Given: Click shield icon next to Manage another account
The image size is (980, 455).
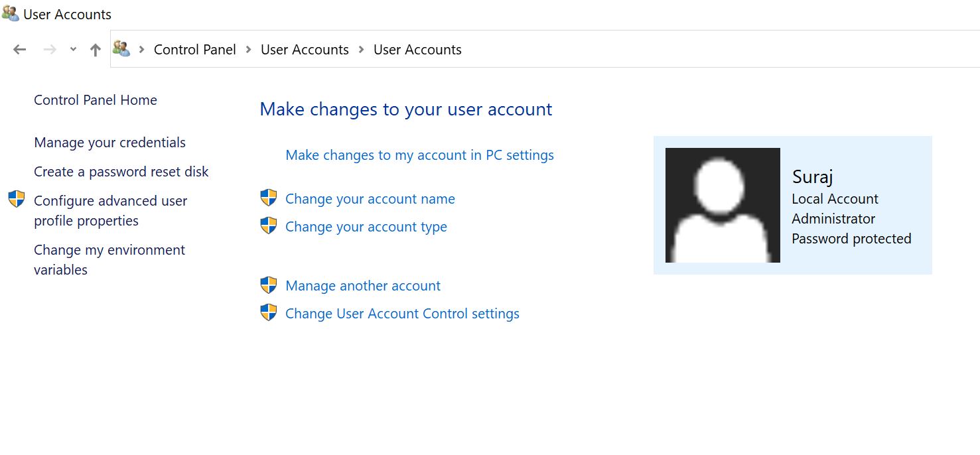Looking at the screenshot, I should coord(268,285).
